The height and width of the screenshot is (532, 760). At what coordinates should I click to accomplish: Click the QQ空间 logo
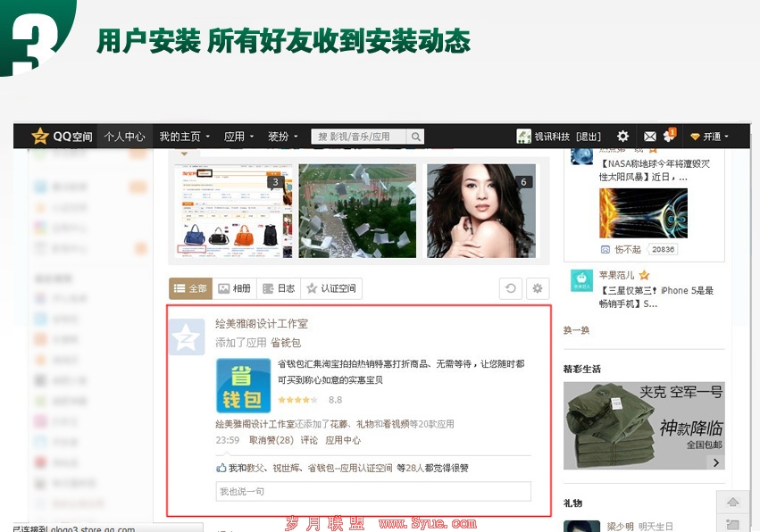[x=62, y=137]
